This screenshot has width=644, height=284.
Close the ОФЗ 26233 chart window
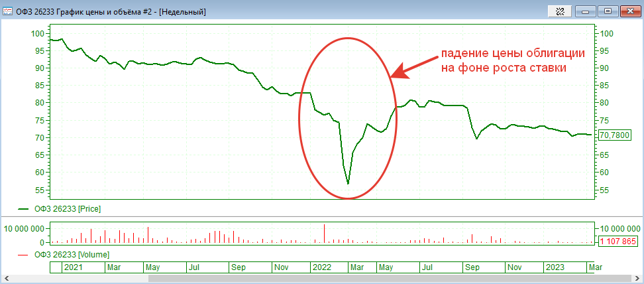pos(629,11)
